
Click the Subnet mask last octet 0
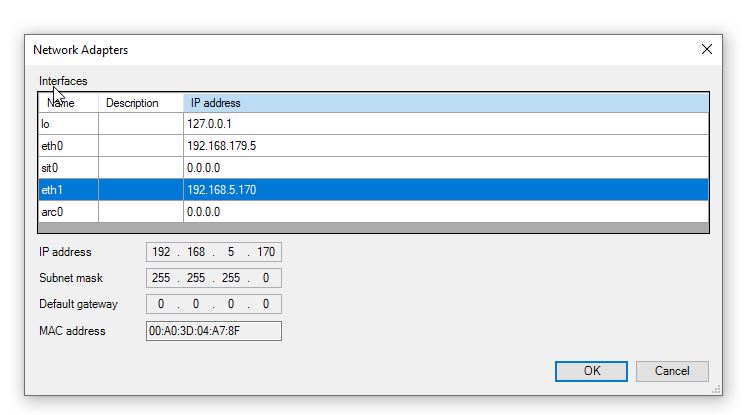click(x=266, y=278)
